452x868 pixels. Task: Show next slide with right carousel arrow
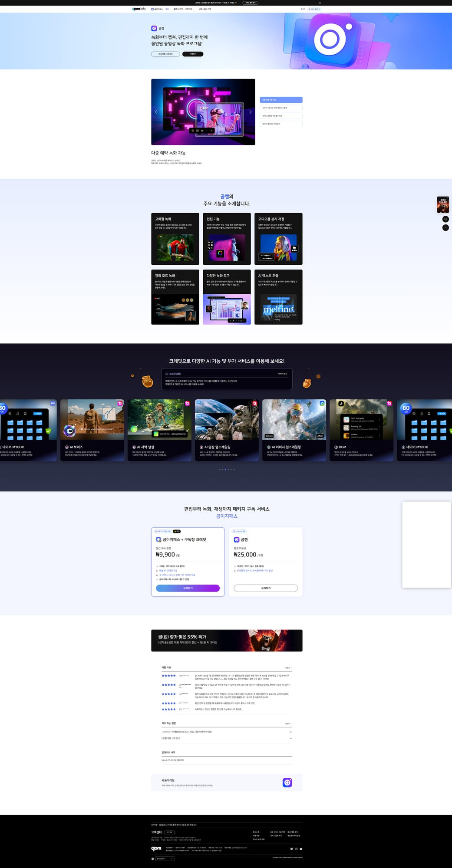[251, 112]
